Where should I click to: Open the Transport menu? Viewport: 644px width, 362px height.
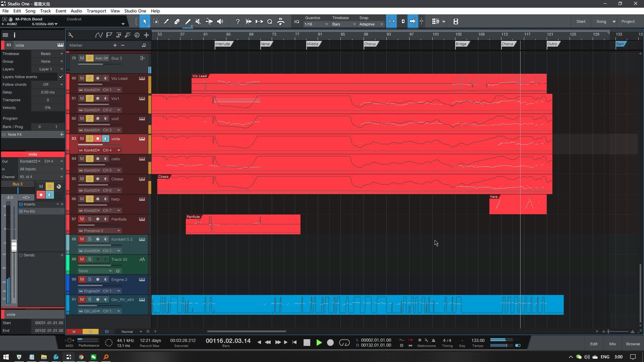click(96, 11)
